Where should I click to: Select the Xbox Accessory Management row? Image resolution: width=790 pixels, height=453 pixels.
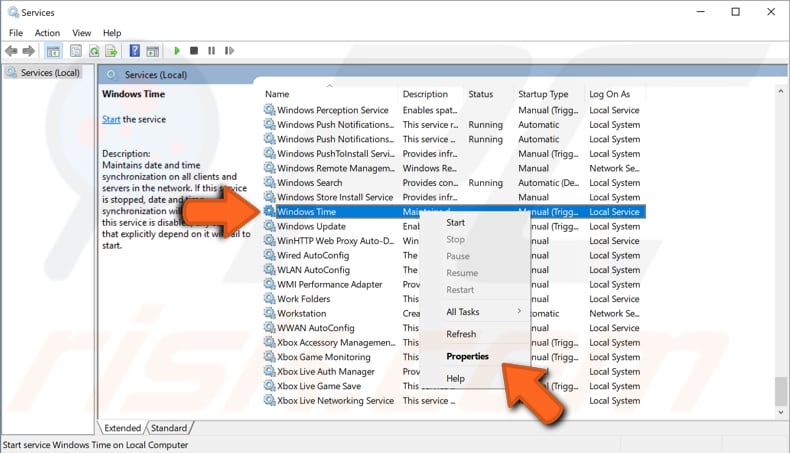[x=453, y=342]
